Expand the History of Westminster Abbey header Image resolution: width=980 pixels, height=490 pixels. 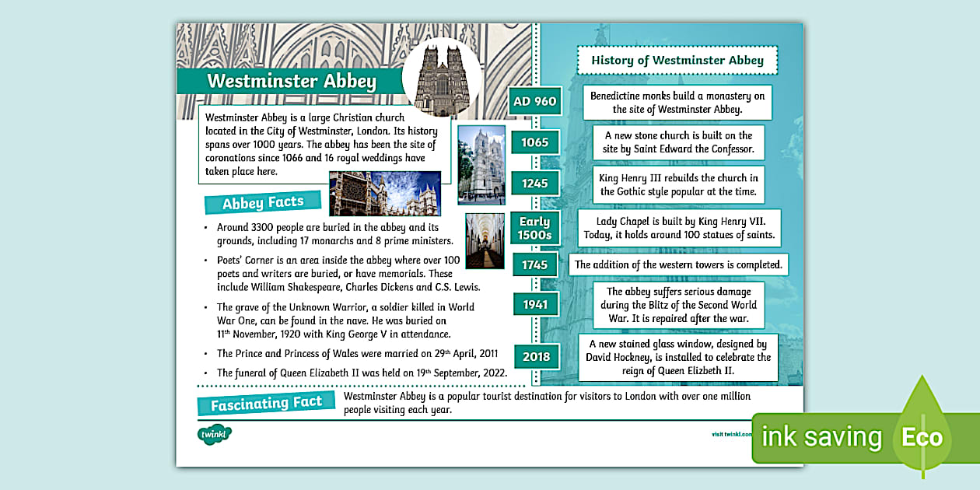(677, 59)
